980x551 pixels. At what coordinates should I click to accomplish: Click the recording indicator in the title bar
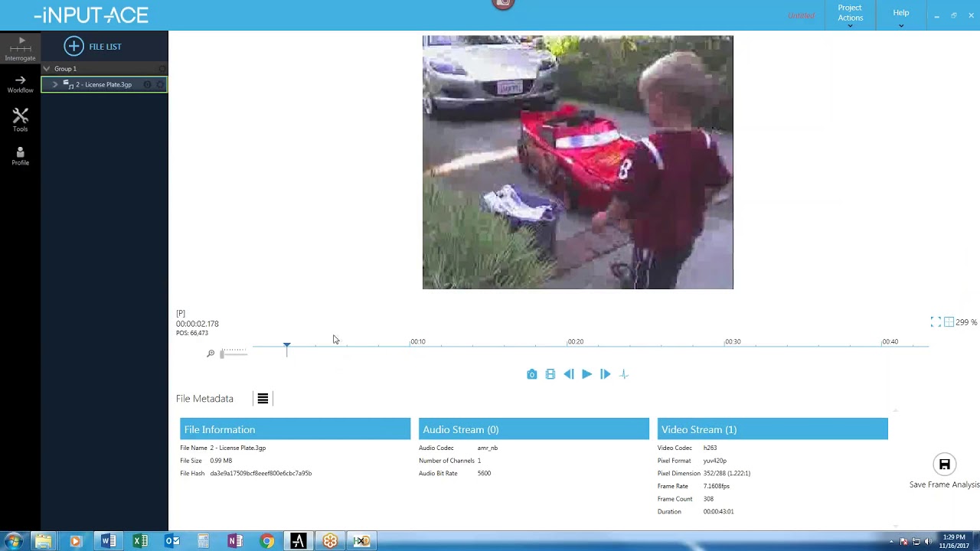503,4
